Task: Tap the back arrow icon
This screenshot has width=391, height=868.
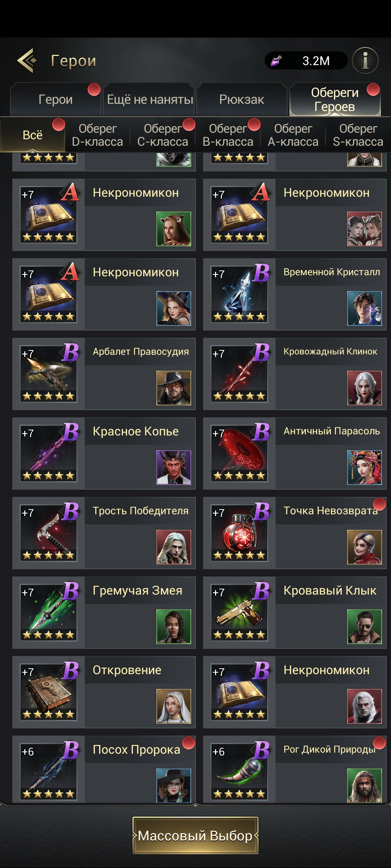Action: coord(27,60)
